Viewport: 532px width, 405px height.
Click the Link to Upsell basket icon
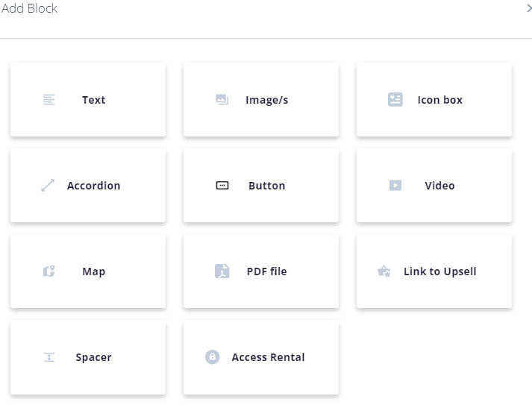pos(384,271)
